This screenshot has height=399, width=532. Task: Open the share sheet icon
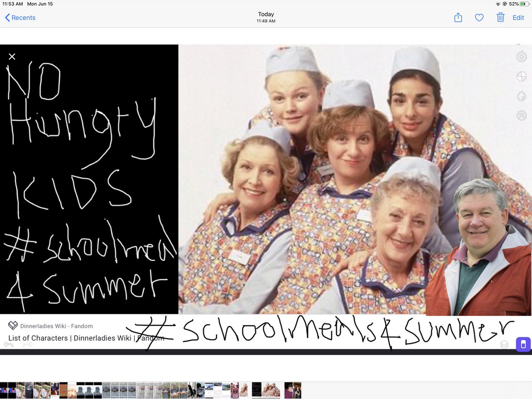[458, 17]
